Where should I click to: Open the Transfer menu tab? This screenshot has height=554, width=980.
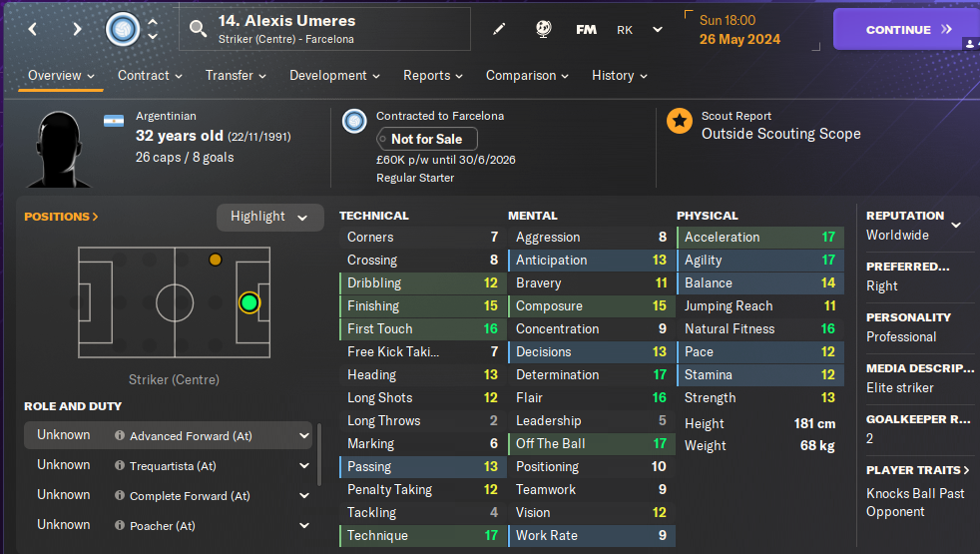click(236, 76)
